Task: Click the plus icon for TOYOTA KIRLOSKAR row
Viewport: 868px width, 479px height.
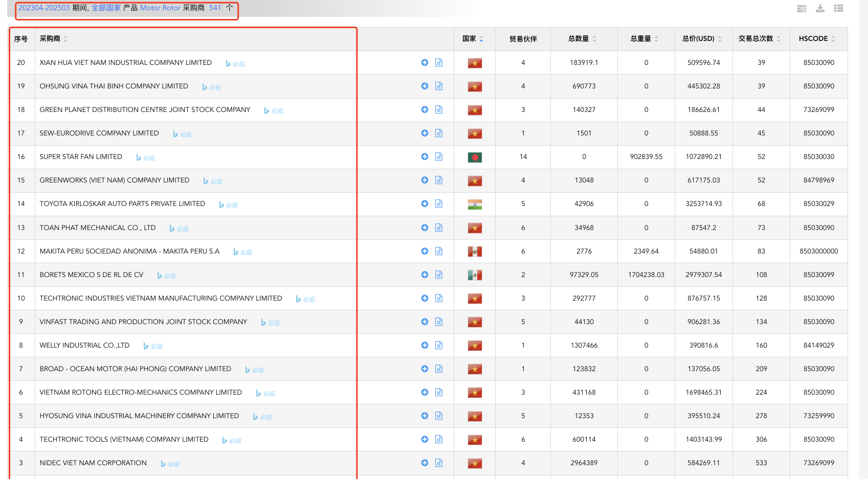Action: click(x=425, y=203)
